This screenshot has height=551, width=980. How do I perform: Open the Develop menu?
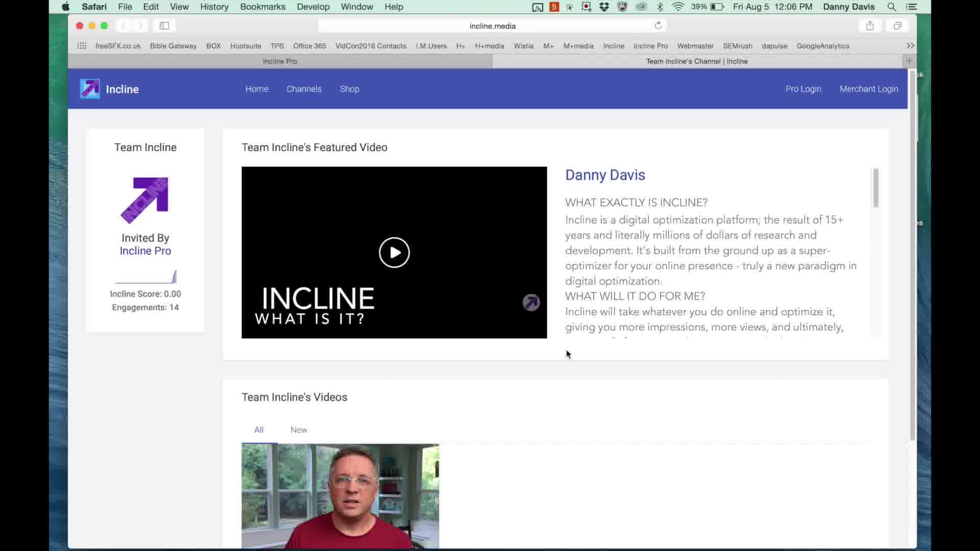click(x=313, y=7)
